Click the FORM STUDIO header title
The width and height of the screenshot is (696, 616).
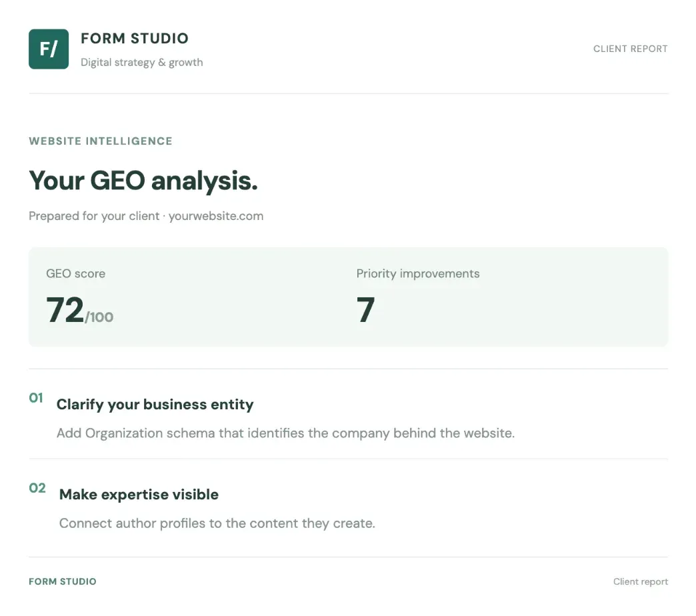coord(135,39)
